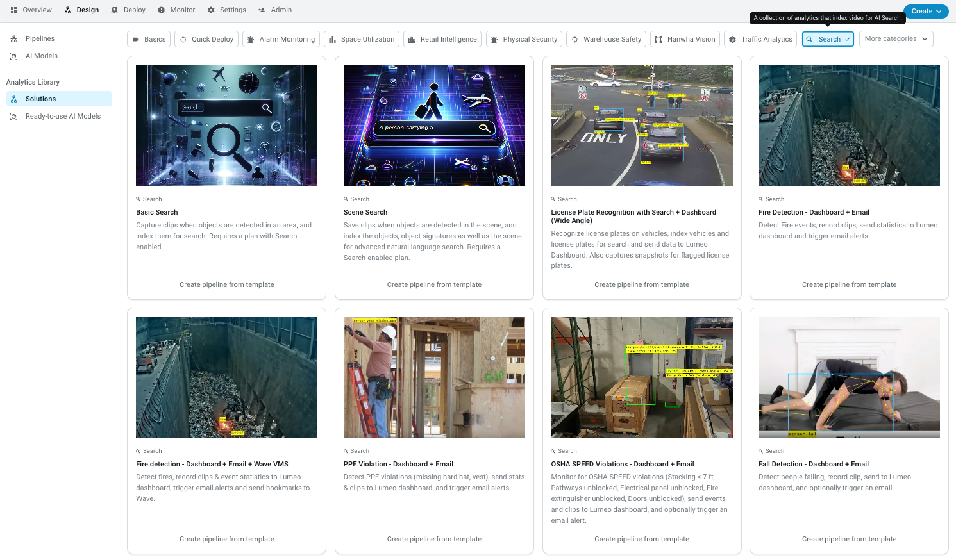956x560 pixels.
Task: Filter by Quick Deploy category
Action: click(x=206, y=39)
